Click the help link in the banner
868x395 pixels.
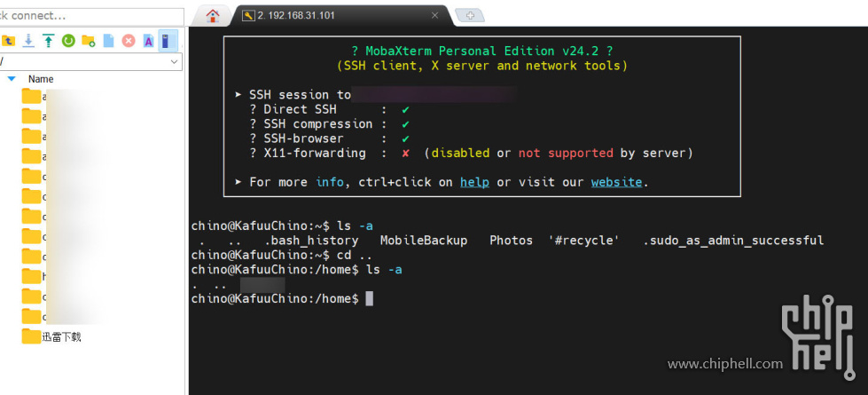474,182
